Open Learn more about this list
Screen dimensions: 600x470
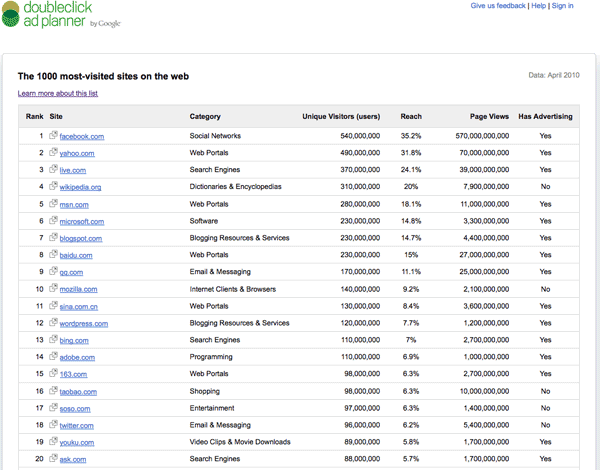pos(58,93)
